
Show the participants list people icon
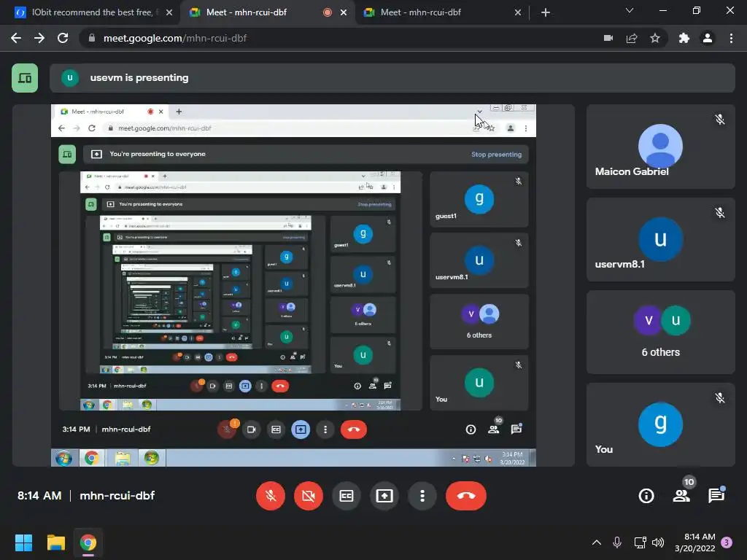pyautogui.click(x=682, y=496)
